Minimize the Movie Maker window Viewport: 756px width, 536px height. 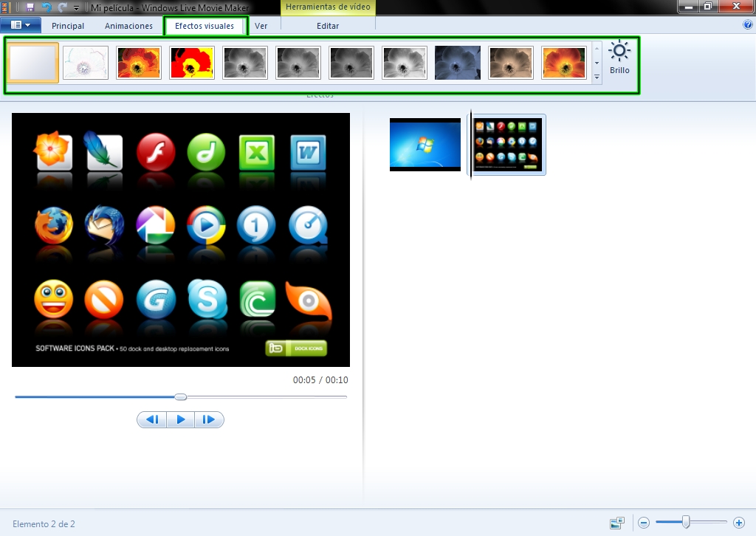[689, 7]
